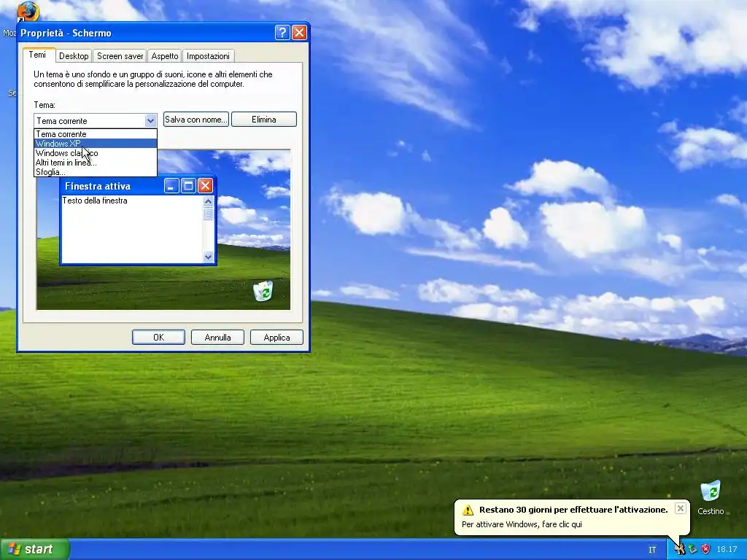
Task: Click the 'Finestra attiva' preview title bar
Action: pyautogui.click(x=138, y=186)
